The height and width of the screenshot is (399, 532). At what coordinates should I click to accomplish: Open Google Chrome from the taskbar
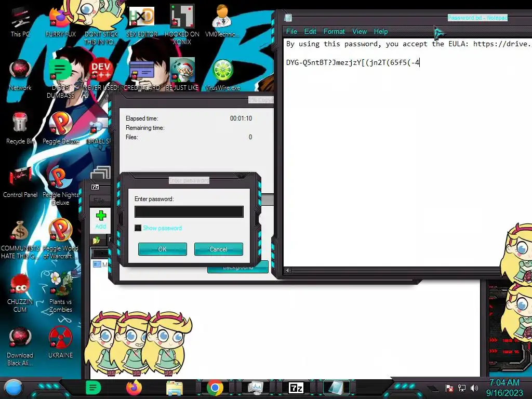coord(215,388)
